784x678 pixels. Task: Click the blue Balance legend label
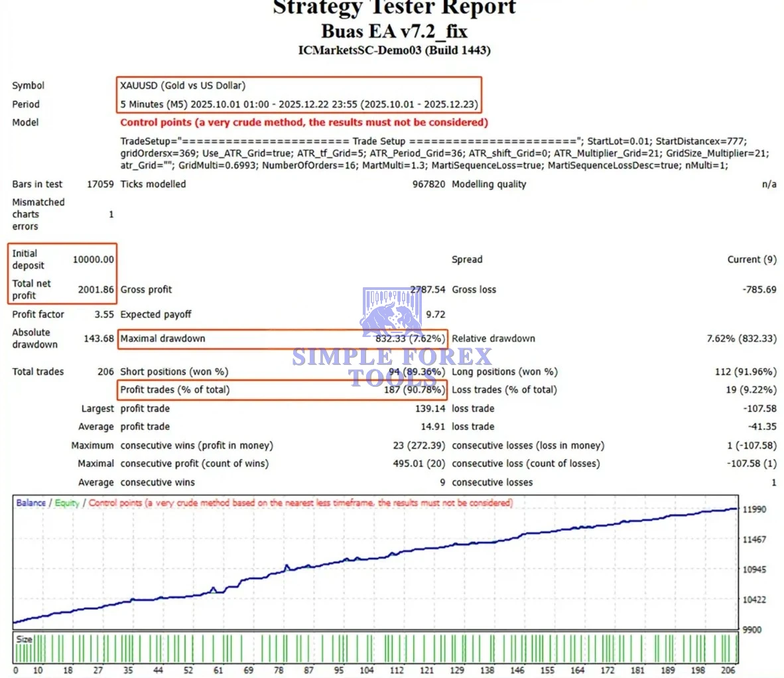31,503
